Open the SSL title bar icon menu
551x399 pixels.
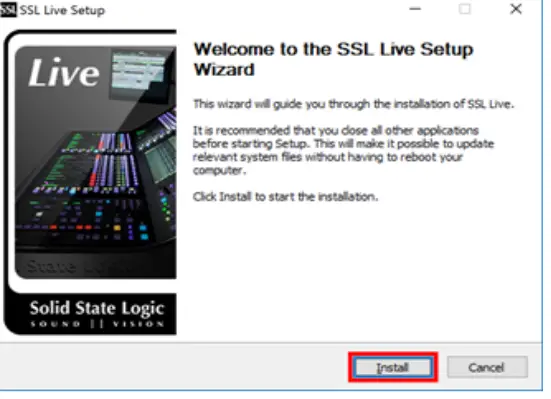pos(8,9)
